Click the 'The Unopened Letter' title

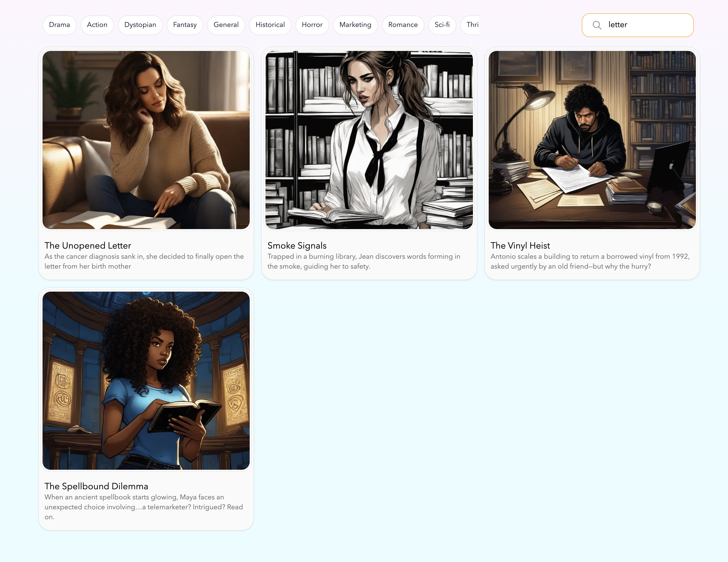pyautogui.click(x=88, y=246)
